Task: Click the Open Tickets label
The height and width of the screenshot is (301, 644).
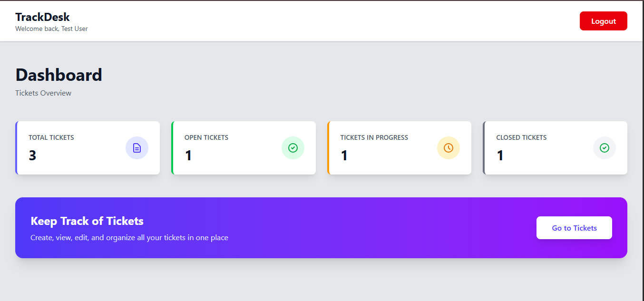Action: click(x=206, y=137)
